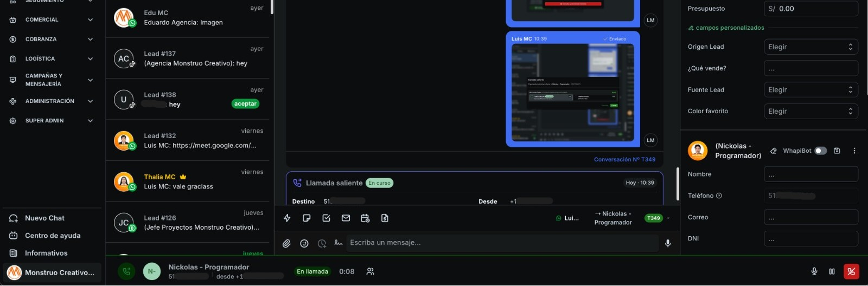This screenshot has height=286, width=868.
Task: Click Teléfono help question icon
Action: [719, 196]
